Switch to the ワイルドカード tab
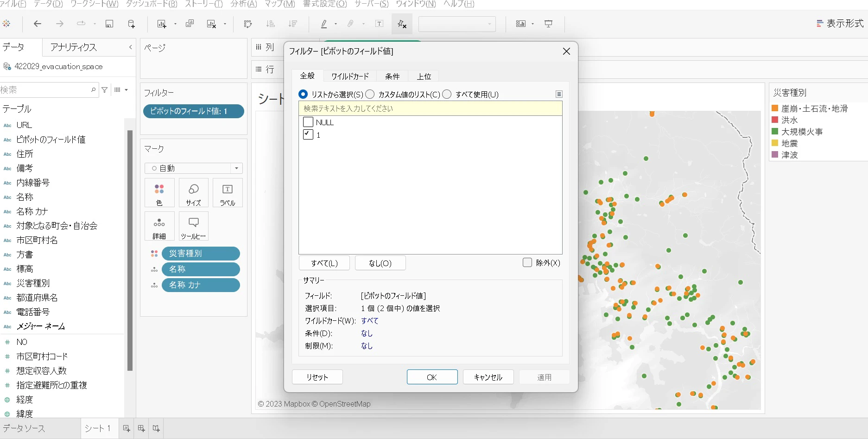Image resolution: width=868 pixels, height=439 pixels. click(x=350, y=76)
